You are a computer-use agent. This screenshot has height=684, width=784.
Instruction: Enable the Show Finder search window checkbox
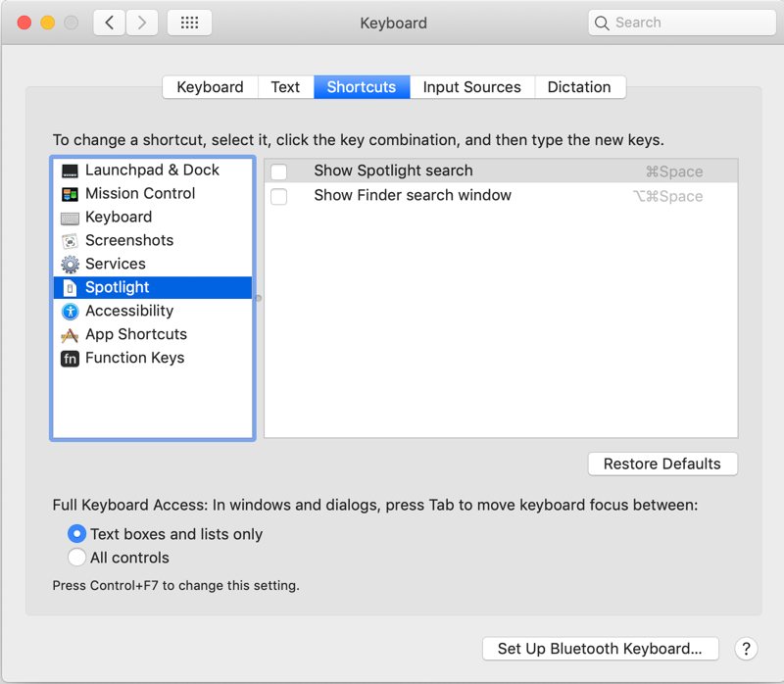[x=277, y=196]
